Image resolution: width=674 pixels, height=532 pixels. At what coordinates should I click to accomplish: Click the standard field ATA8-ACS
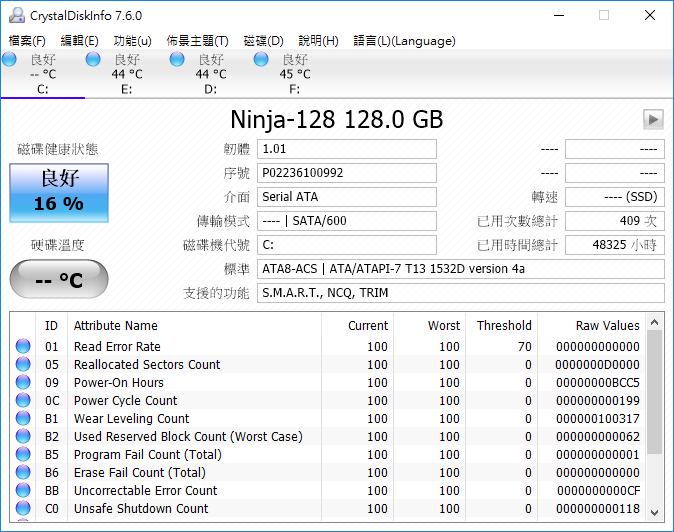point(461,269)
